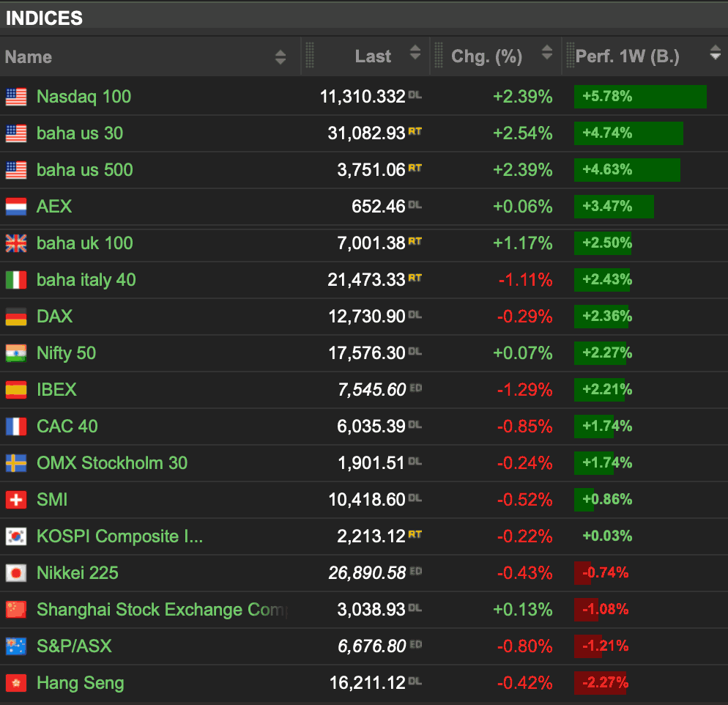The width and height of the screenshot is (728, 705).
Task: Sort by Chg. (%) column arrows
Action: (547, 53)
